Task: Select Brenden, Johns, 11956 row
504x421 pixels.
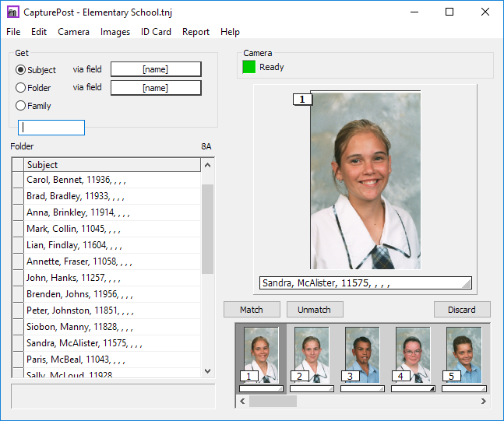Action: (112, 294)
